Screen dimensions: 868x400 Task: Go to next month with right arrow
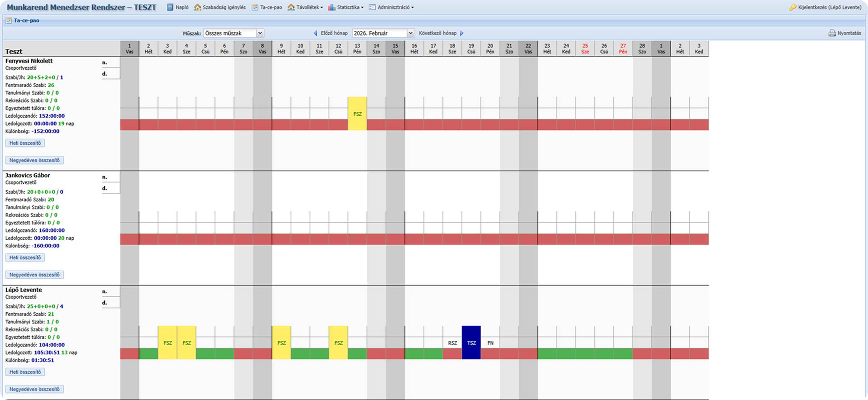462,33
